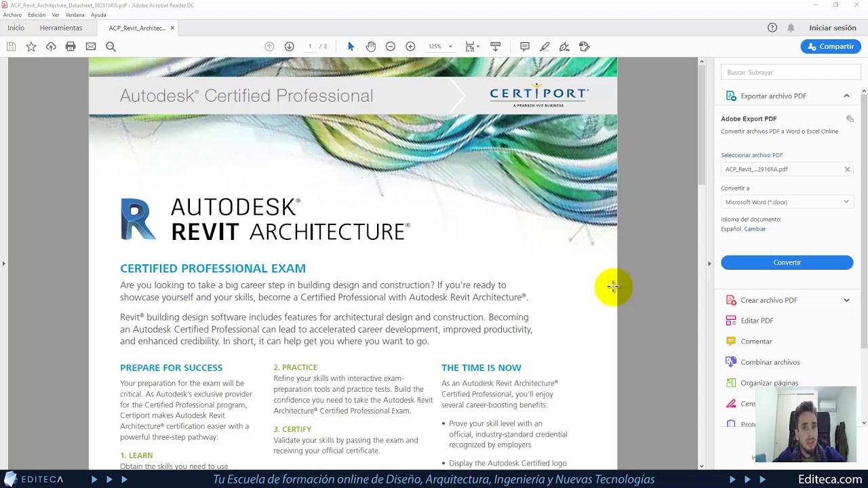Click the 3. CERTIFY subheading
The width and height of the screenshot is (868, 488).
click(292, 429)
